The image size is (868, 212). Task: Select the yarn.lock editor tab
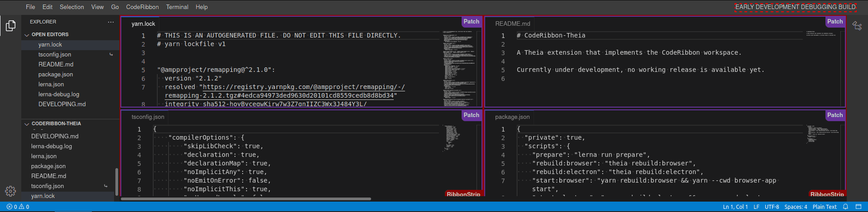143,24
